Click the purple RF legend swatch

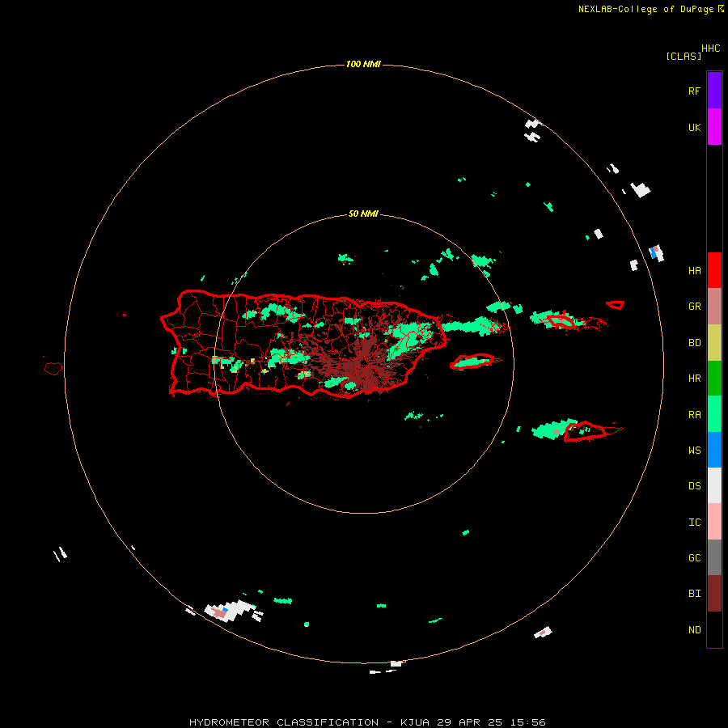click(x=714, y=90)
